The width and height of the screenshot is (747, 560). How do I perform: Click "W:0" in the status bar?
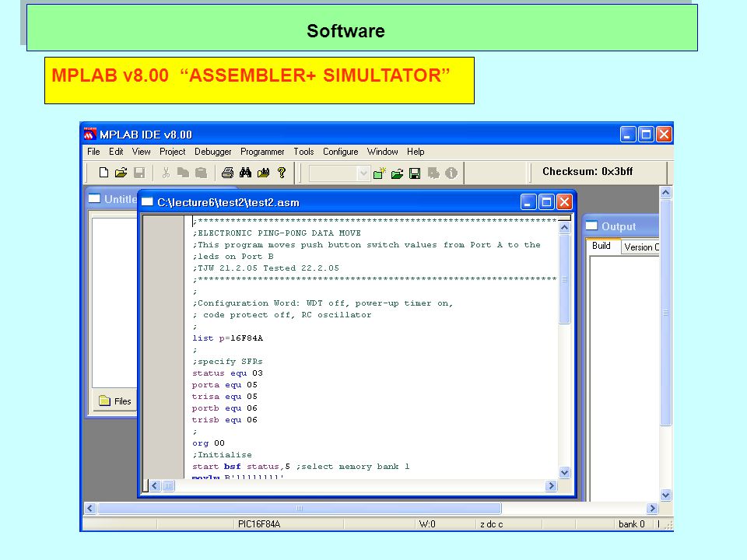coord(427,524)
